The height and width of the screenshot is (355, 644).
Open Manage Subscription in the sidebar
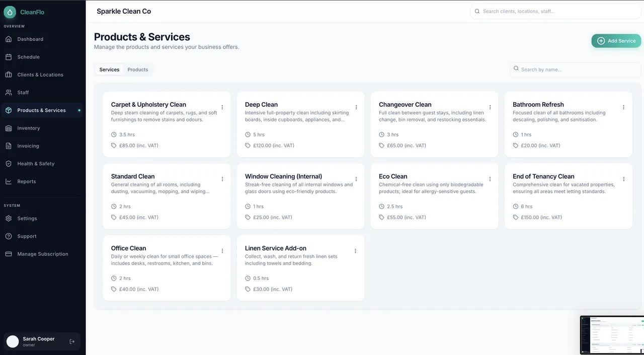point(43,254)
